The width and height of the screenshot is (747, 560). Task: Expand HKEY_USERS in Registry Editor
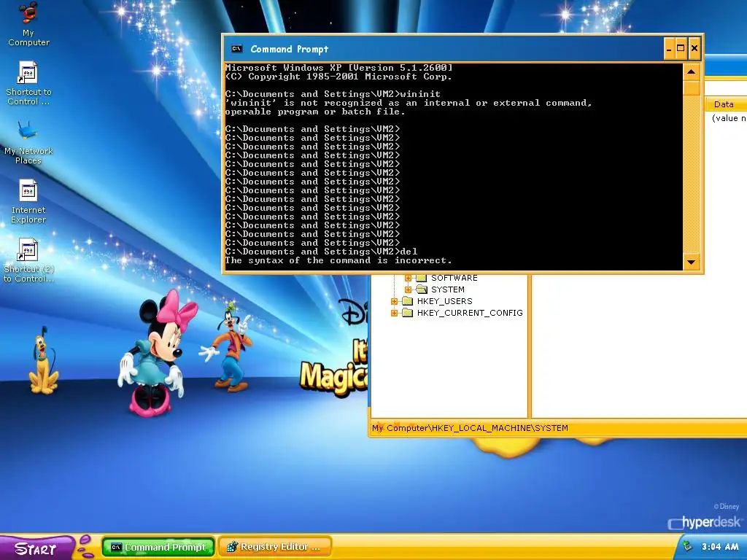394,301
